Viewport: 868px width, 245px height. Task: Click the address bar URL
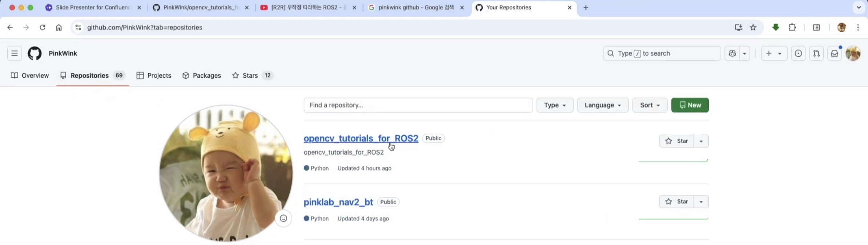[x=145, y=28]
